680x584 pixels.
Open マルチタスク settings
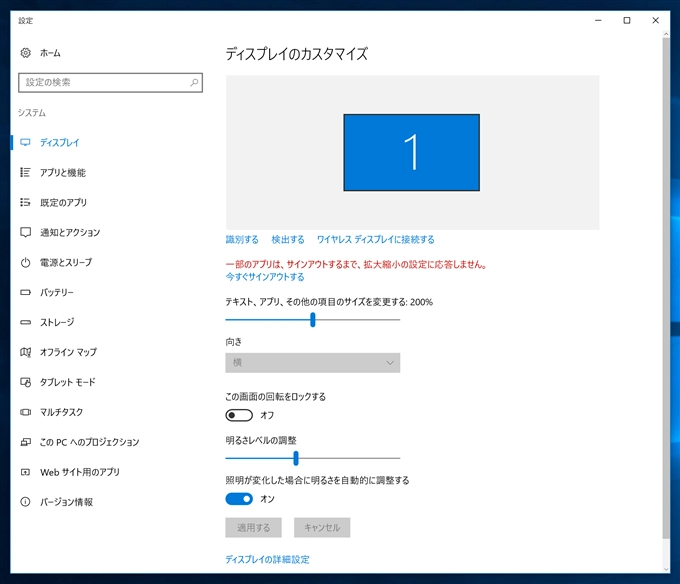pos(61,412)
